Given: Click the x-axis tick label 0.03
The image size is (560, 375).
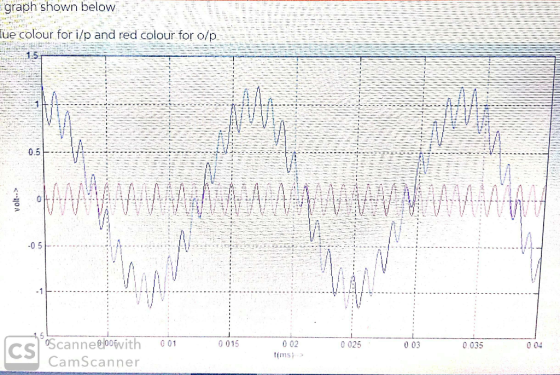Looking at the screenshot, I should [x=412, y=345].
